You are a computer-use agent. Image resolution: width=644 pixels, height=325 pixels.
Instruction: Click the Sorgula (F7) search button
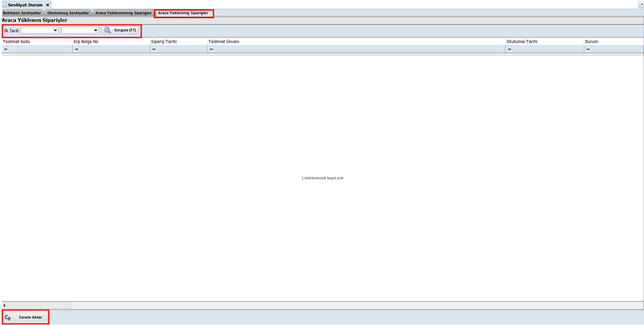pos(120,30)
